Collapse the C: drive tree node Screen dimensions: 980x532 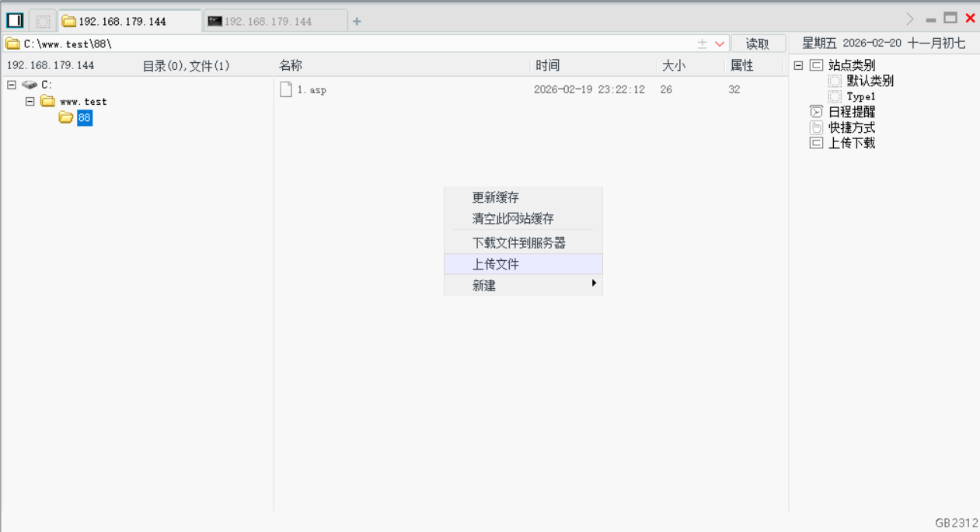(x=12, y=85)
